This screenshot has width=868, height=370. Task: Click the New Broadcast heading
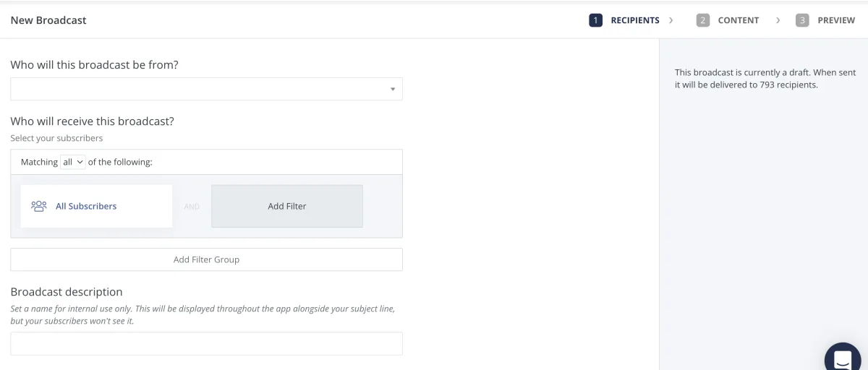[48, 20]
